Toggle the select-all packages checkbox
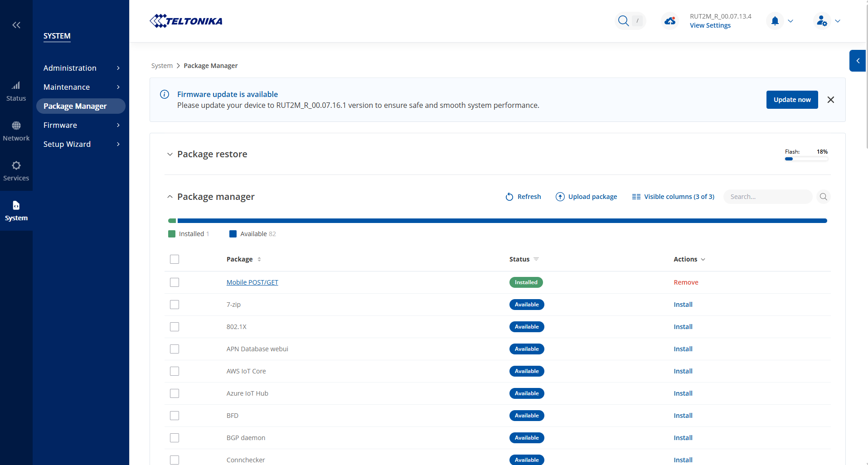The image size is (868, 465). coord(175,259)
